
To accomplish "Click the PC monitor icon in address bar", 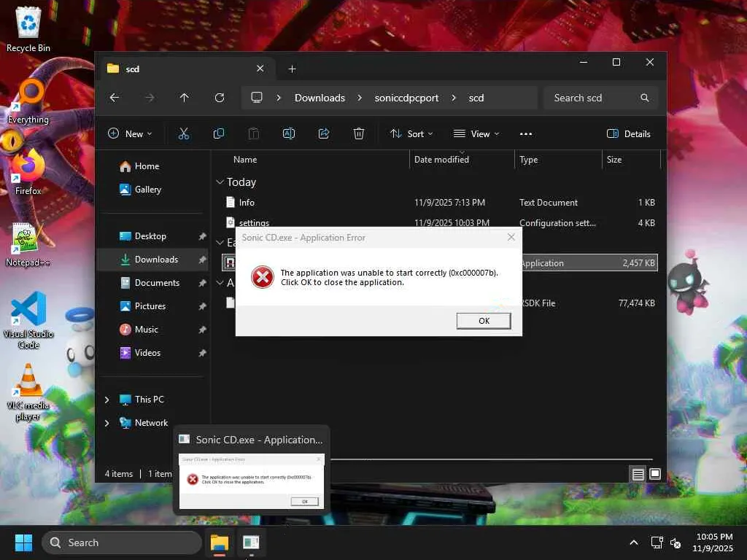I will 257,98.
